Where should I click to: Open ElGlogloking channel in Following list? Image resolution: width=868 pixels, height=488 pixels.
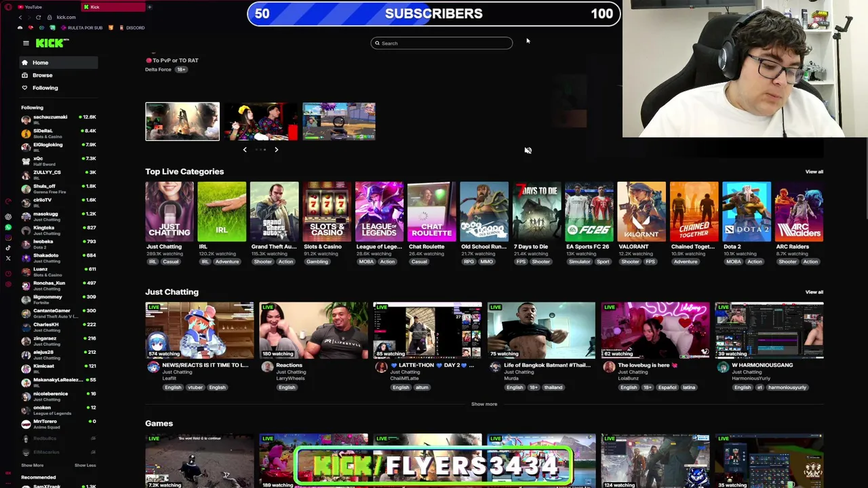tap(58, 148)
